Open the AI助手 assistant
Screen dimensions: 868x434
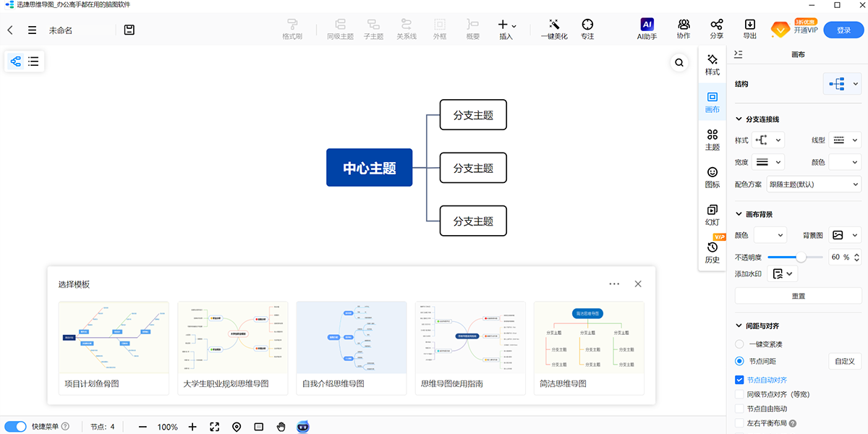[x=647, y=29]
